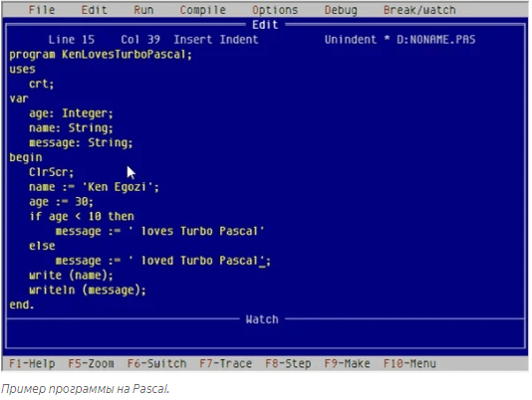Screen dimensions: 532x400
Task: Place cursor on program KenLovesTurboPascal line
Action: pyautogui.click(x=101, y=55)
